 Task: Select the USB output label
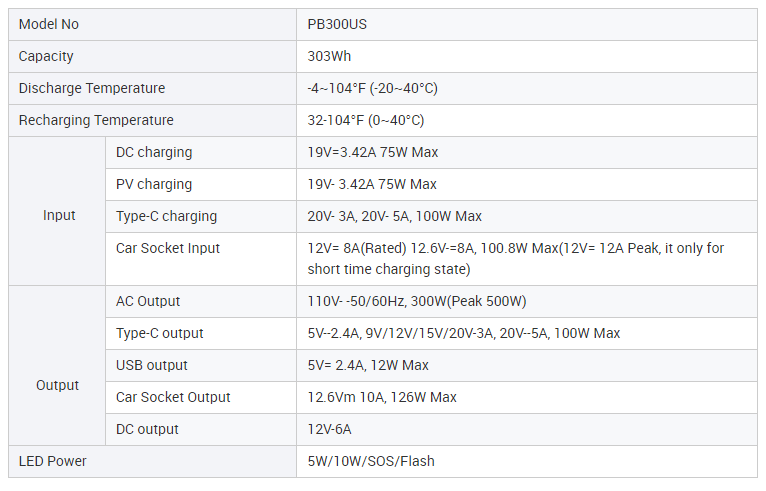click(x=152, y=365)
